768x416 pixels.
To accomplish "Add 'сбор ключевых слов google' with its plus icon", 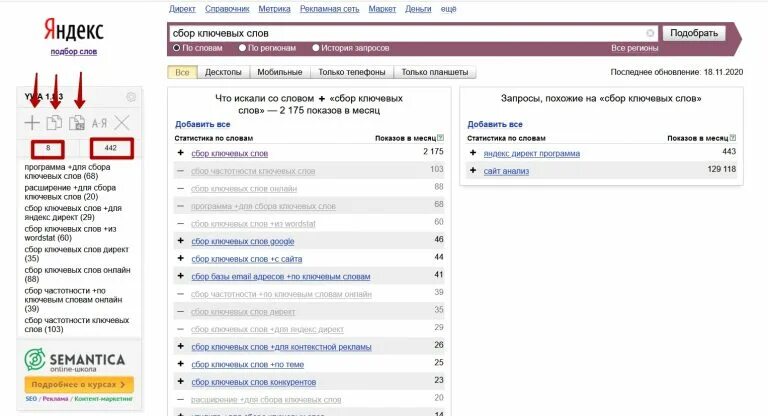I will 180,241.
